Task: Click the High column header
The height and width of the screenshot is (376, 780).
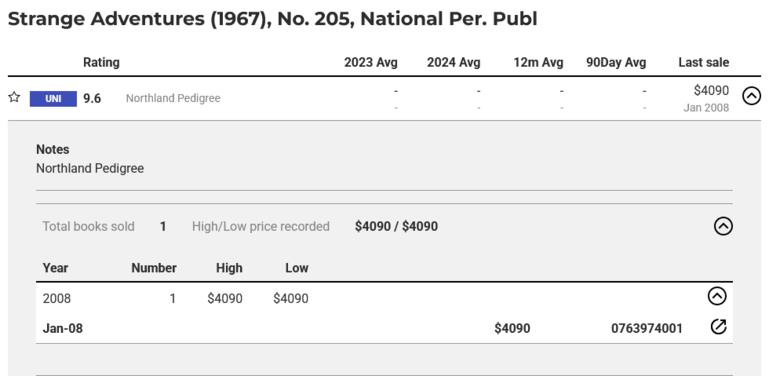Action: coord(229,268)
